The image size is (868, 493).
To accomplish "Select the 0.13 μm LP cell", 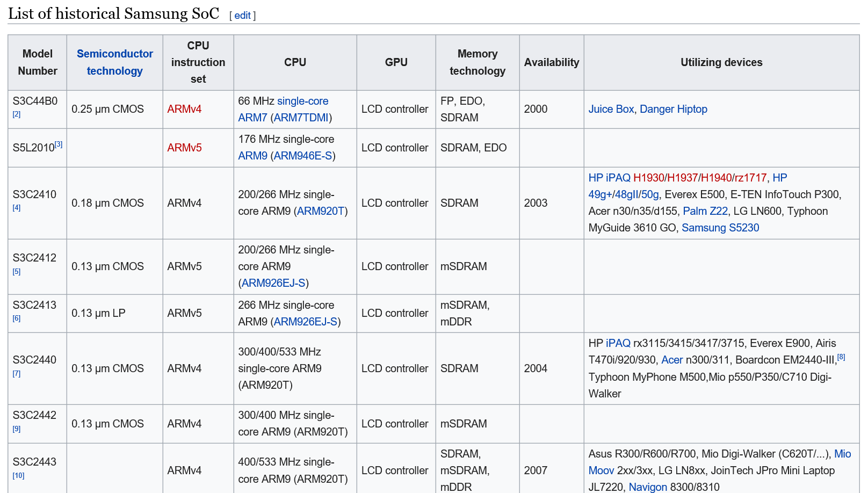I will coord(115,313).
